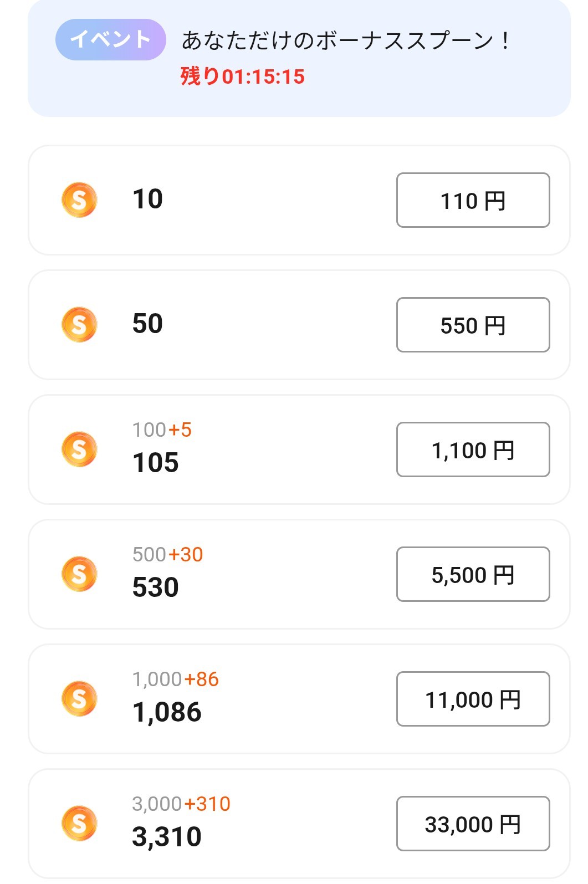Tap the coin icon for 530 spoons
The image size is (588, 884).
click(79, 574)
